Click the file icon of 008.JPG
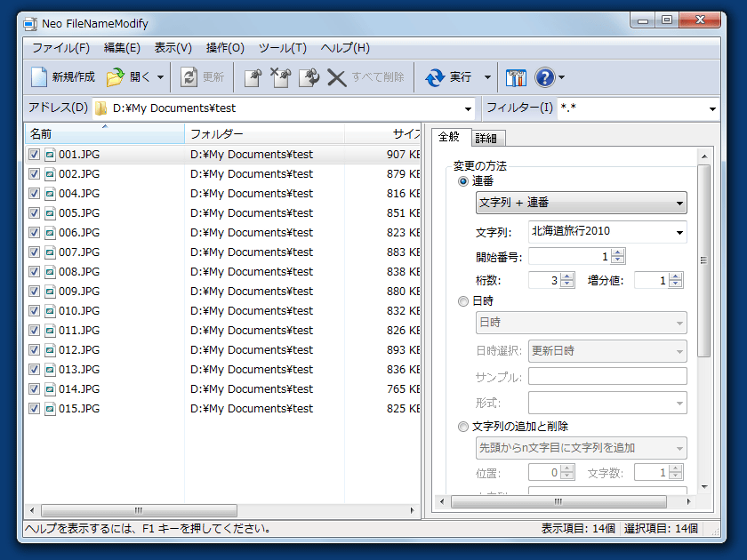747x560 pixels. point(50,271)
